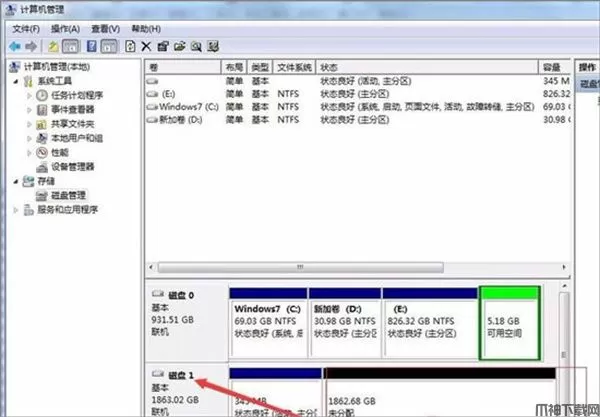Select the 5.18 GB 可用空间 block
The image size is (600, 417).
(x=510, y=323)
